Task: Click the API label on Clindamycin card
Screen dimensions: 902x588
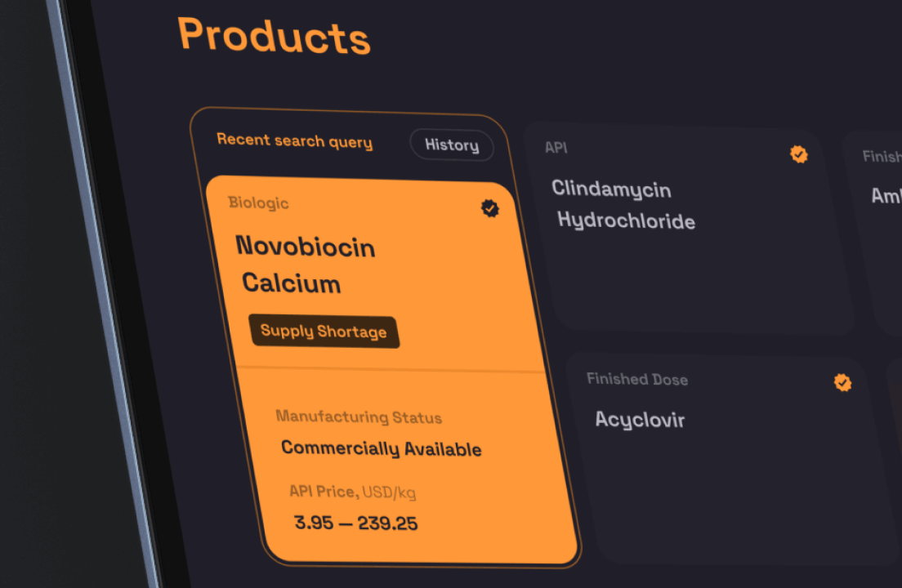Action: [x=556, y=148]
